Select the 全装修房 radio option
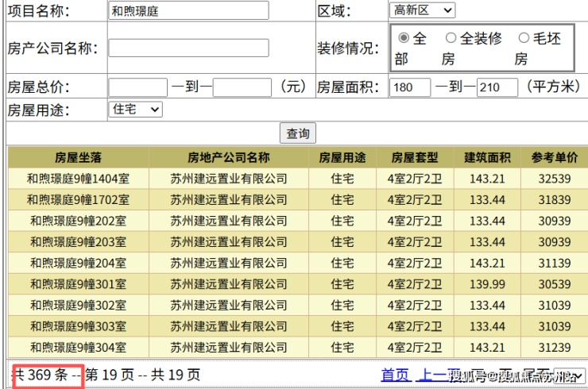The width and height of the screenshot is (588, 389). (x=451, y=37)
